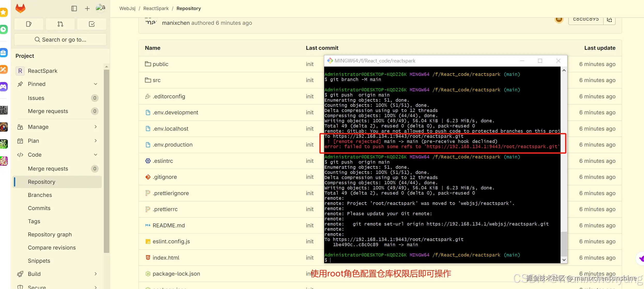The height and width of the screenshot is (289, 644).
Task: Open Branches in the sidebar
Action: (x=40, y=195)
